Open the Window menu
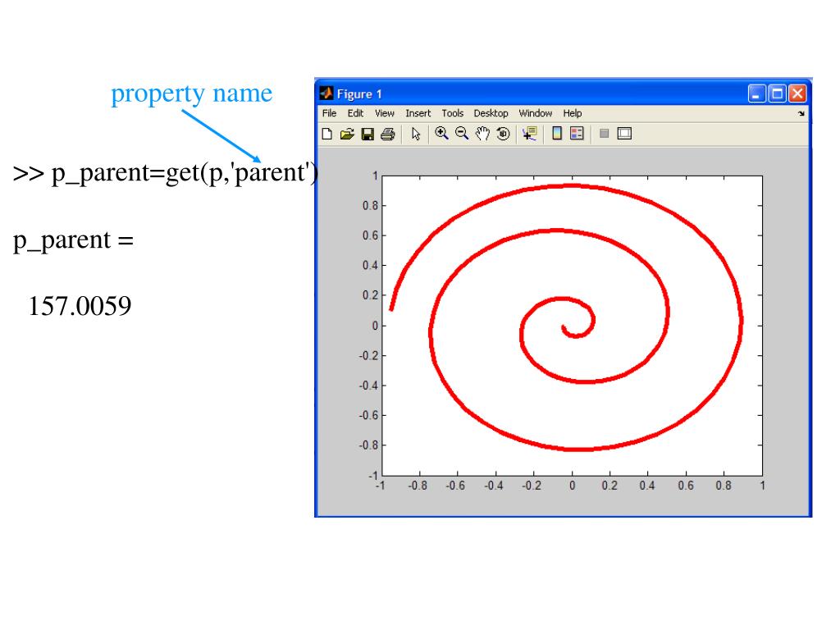This screenshot has width=840, height=630. point(535,113)
